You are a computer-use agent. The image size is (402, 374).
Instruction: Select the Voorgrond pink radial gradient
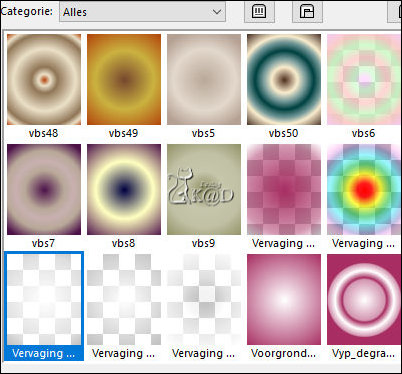(284, 299)
